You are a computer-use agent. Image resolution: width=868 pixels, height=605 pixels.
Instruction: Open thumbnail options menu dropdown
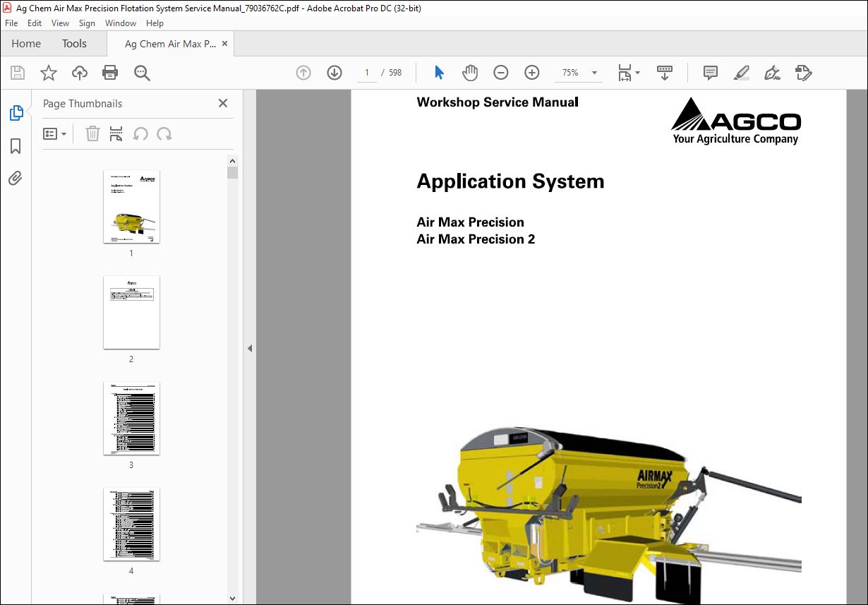[x=54, y=134]
